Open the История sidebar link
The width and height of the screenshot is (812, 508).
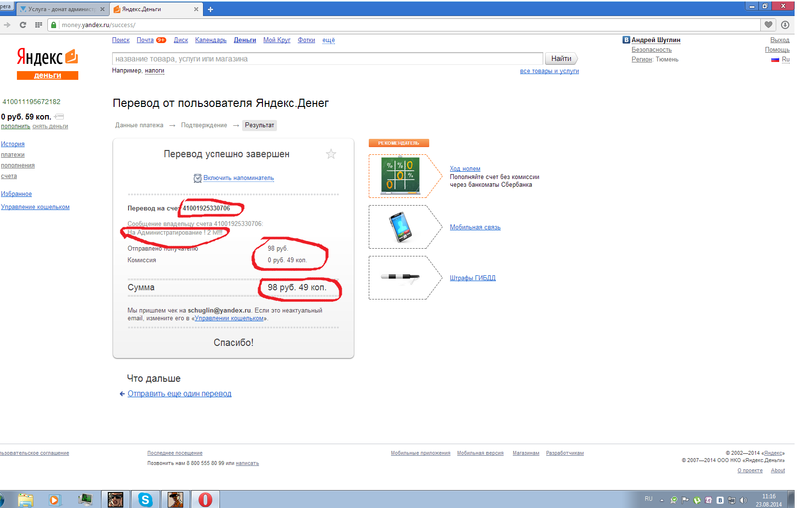pos(13,144)
